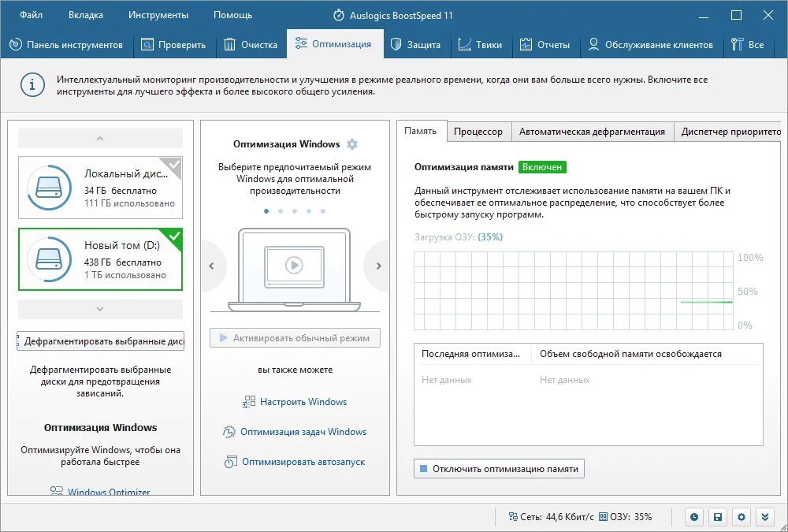
Task: Click the Загрузка ОЗУ memory graph
Action: [x=573, y=291]
